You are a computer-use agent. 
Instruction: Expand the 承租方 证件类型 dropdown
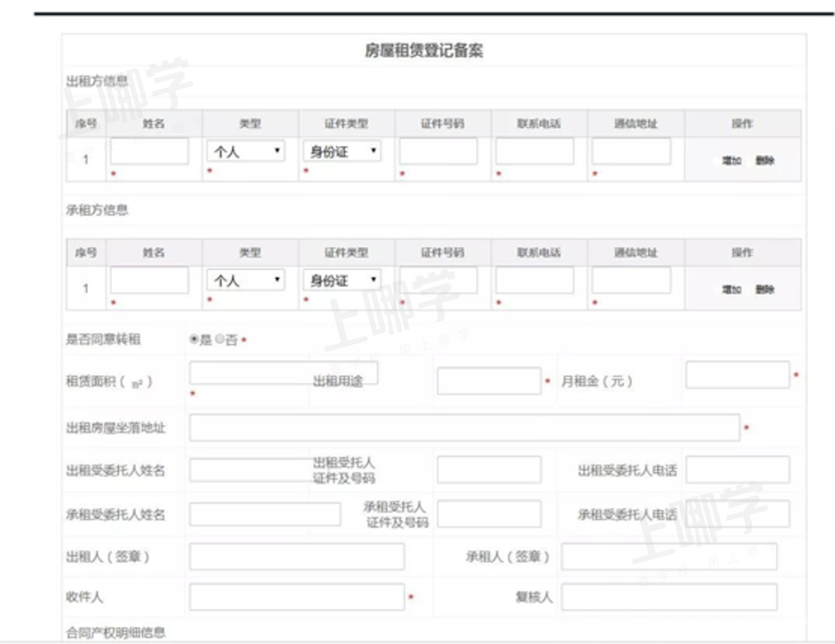point(342,281)
